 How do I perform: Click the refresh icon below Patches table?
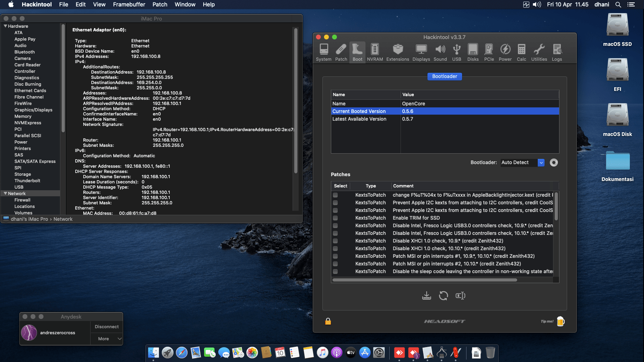pyautogui.click(x=444, y=296)
